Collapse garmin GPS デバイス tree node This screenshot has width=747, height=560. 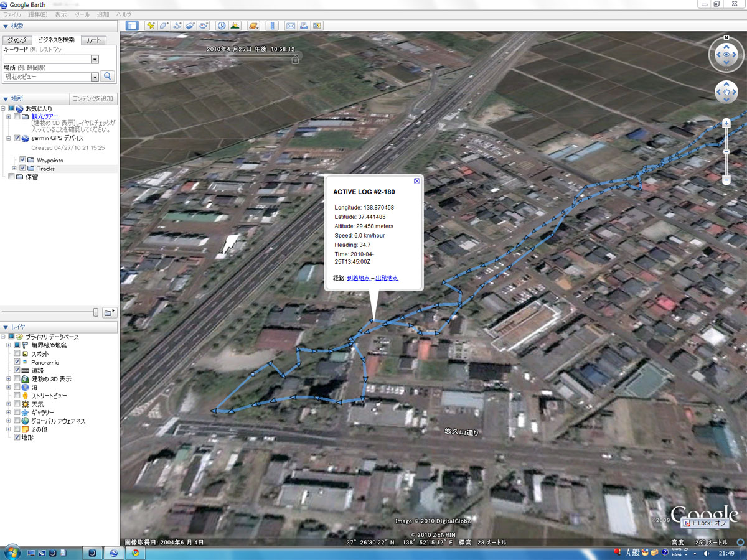[x=9, y=138]
